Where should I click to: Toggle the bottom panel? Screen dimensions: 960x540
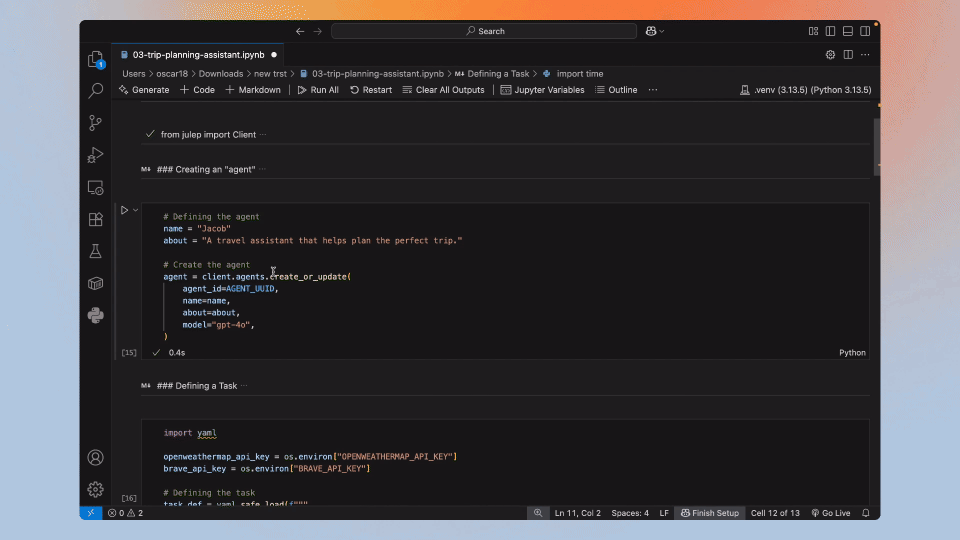click(848, 31)
